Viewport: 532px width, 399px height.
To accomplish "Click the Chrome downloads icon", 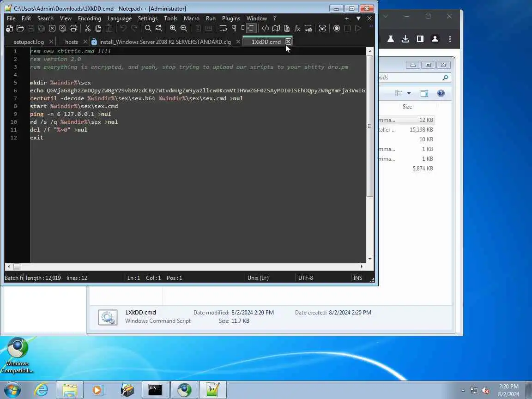I will coord(405,39).
